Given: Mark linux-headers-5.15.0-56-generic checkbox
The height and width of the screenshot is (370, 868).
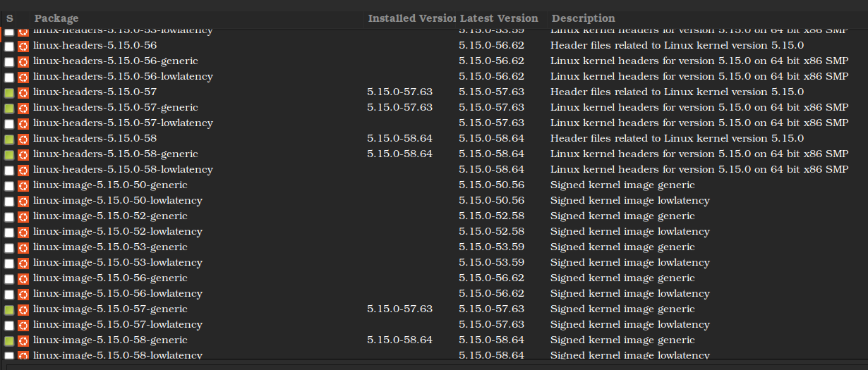Looking at the screenshot, I should (x=9, y=62).
